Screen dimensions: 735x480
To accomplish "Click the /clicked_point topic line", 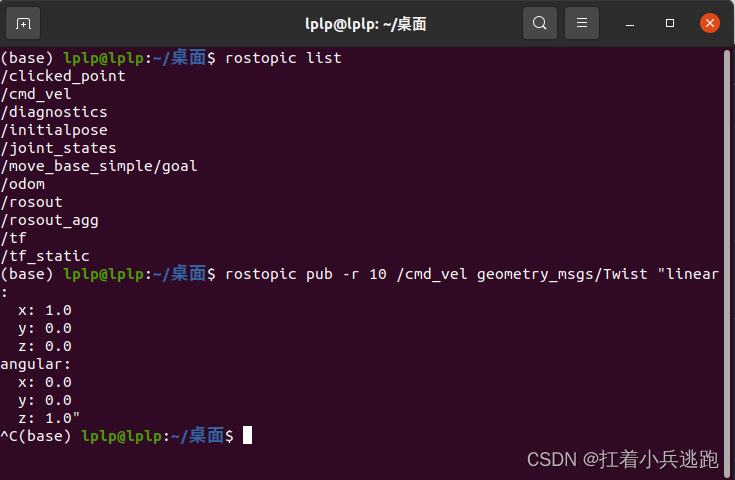I will 63,76.
